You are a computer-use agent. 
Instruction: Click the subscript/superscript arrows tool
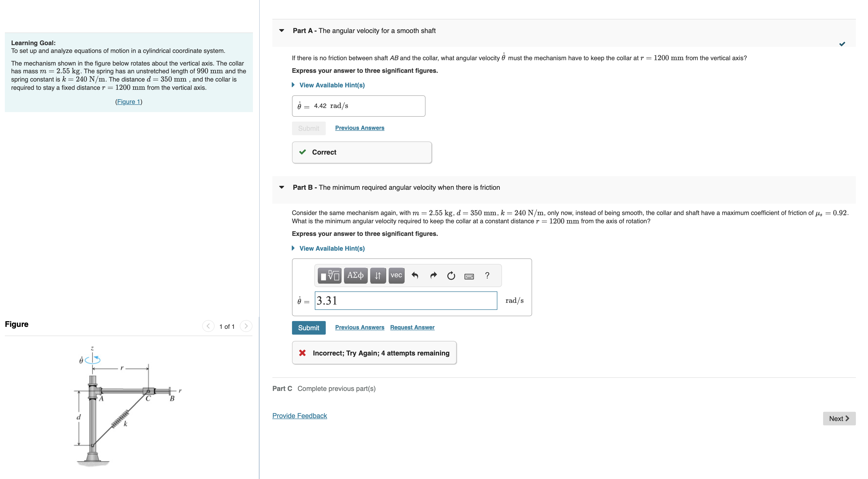click(x=378, y=276)
